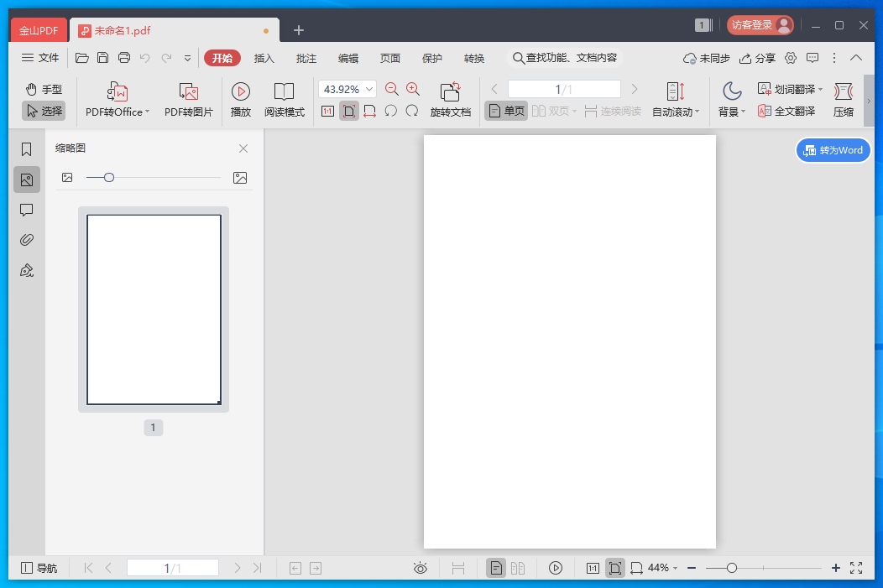Toggle eye protection mode icon

coord(421,568)
